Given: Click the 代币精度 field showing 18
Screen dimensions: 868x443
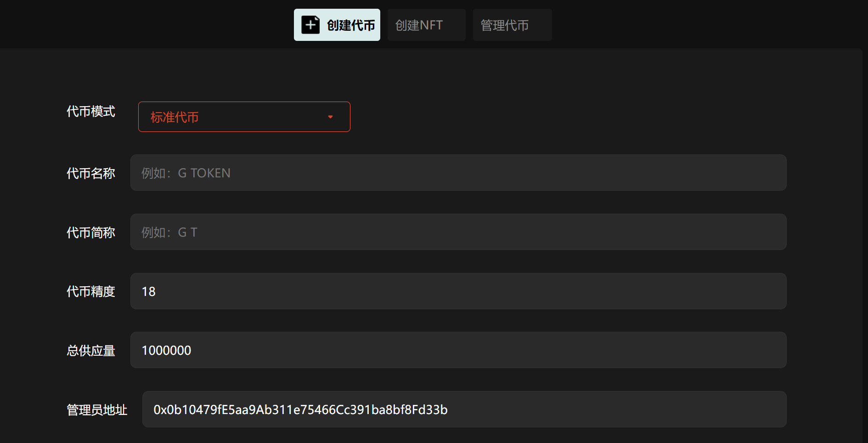Looking at the screenshot, I should tap(458, 291).
